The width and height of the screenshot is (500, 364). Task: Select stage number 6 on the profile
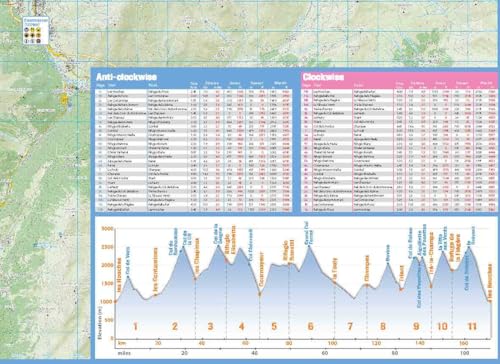coord(310,326)
